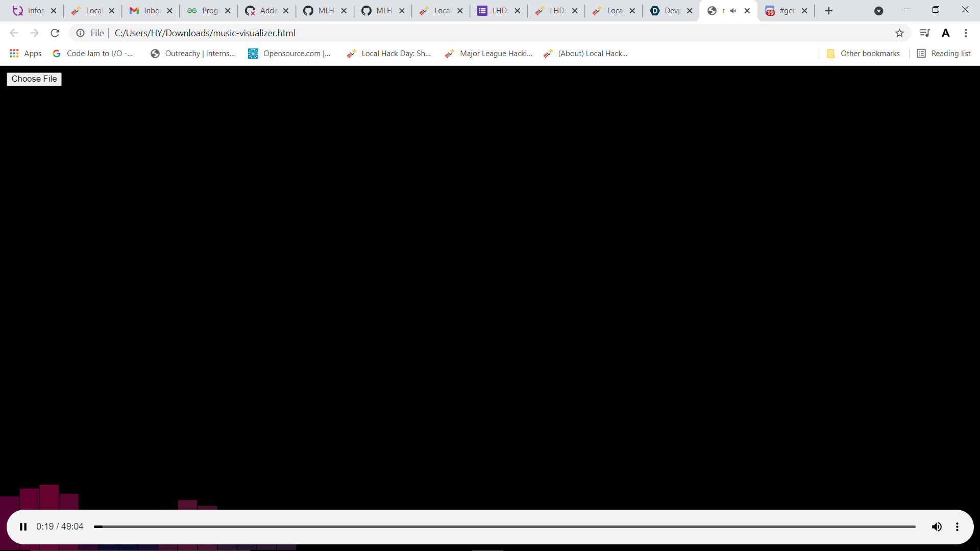This screenshot has height=551, width=980.
Task: Switch to the Devpost tab
Action: pos(667,11)
